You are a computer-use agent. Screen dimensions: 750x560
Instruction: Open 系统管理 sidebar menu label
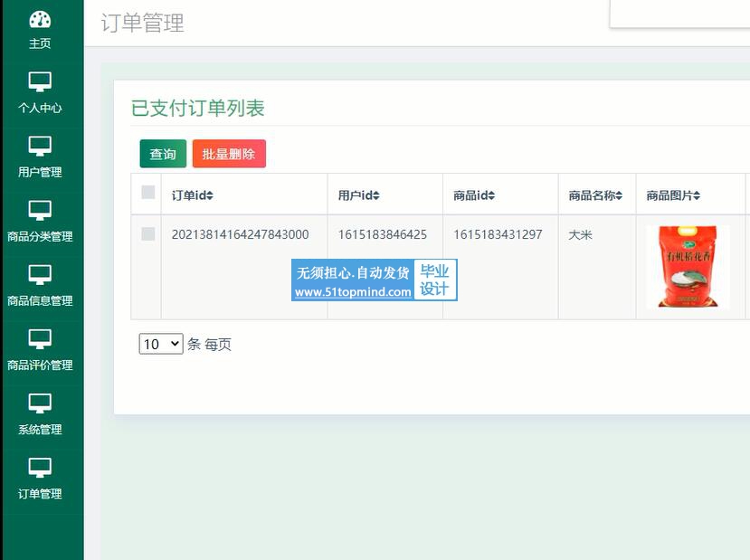click(x=40, y=430)
